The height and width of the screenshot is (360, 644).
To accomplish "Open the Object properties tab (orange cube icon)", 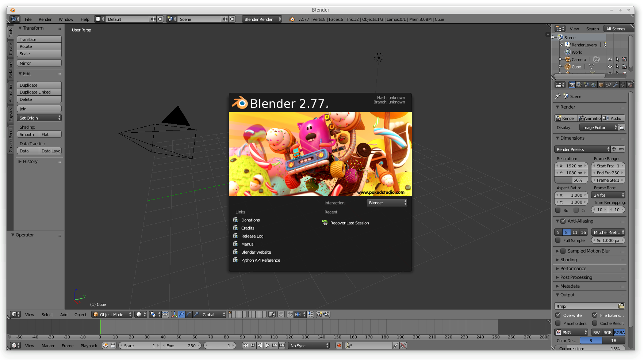I will 601,85.
